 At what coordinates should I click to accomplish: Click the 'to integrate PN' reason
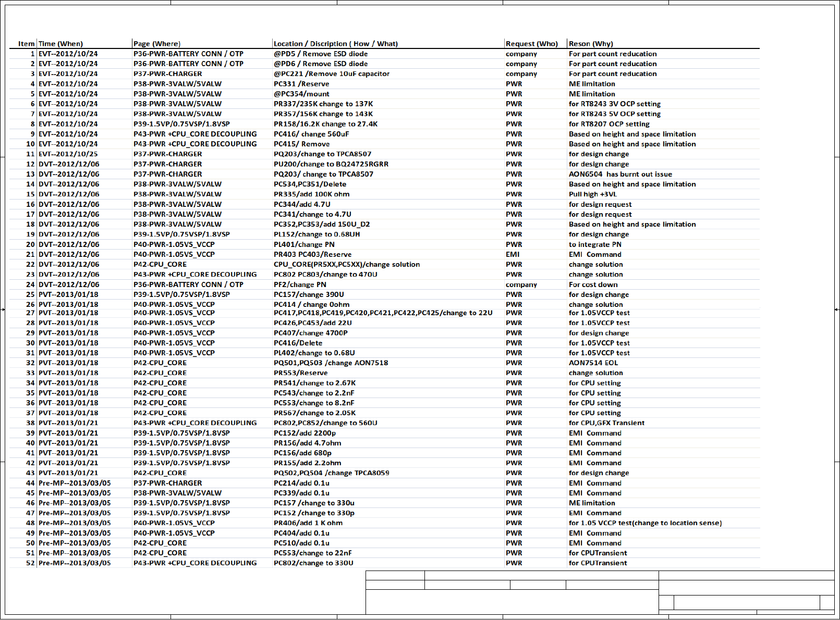(595, 244)
